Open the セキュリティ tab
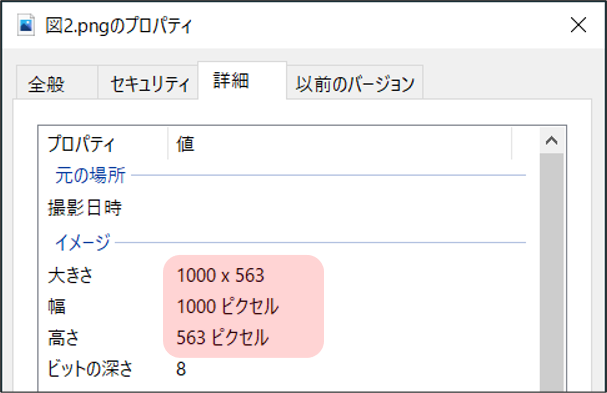 click(148, 83)
